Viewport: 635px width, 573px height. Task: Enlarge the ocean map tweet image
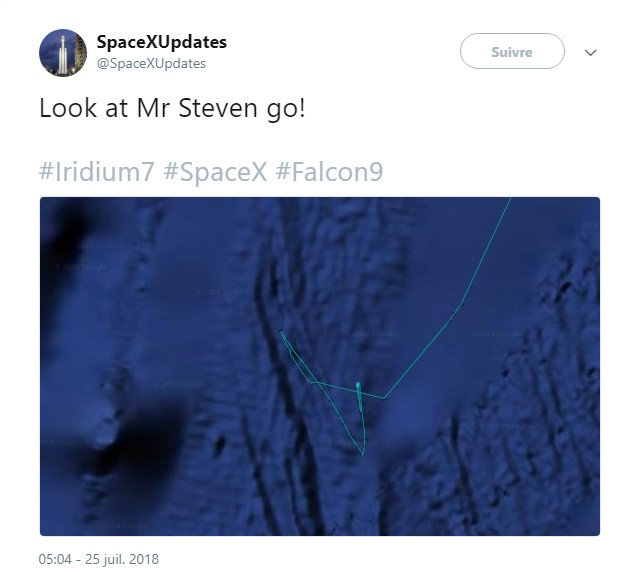[320, 366]
